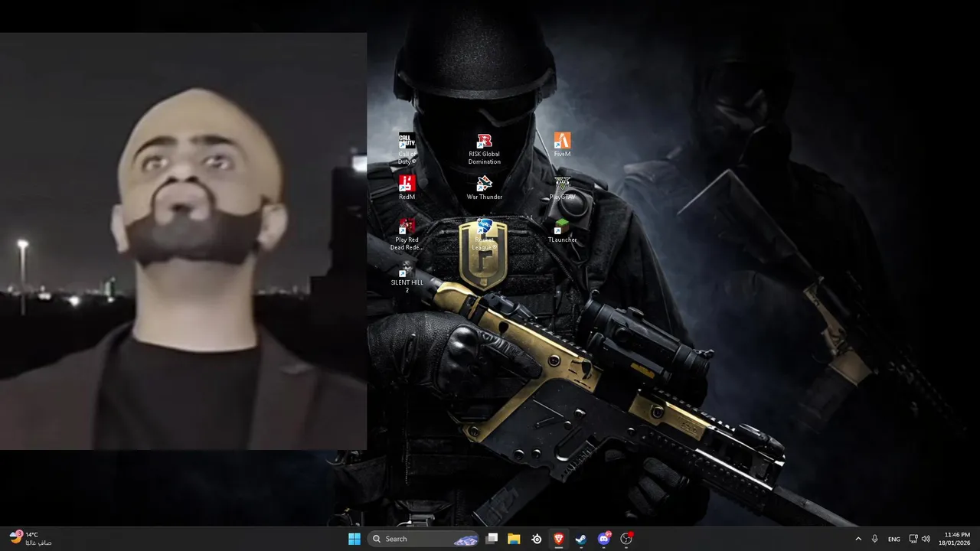Image resolution: width=980 pixels, height=551 pixels.
Task: Select the Rocket League desktop icon
Action: coord(484,234)
